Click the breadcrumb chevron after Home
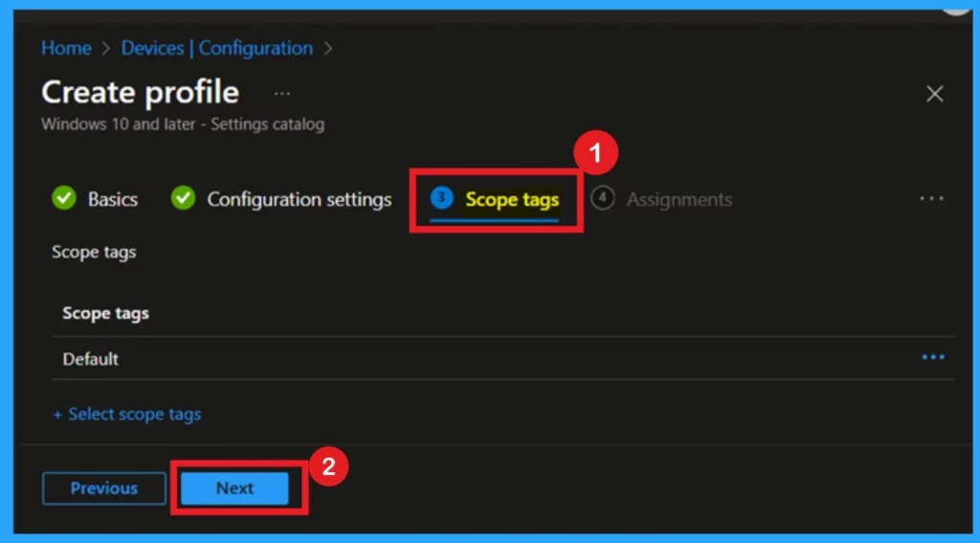980x543 pixels. point(105,49)
